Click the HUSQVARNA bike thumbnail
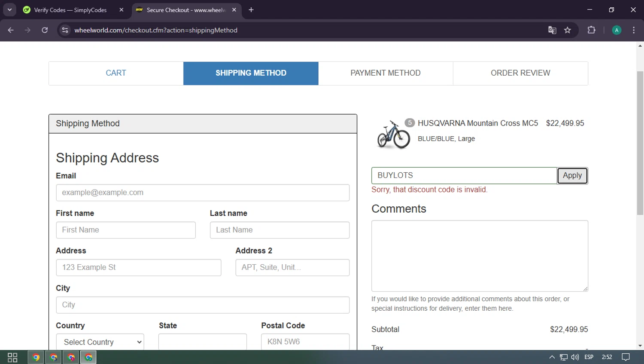Screen dimensions: 644x364 (393, 135)
